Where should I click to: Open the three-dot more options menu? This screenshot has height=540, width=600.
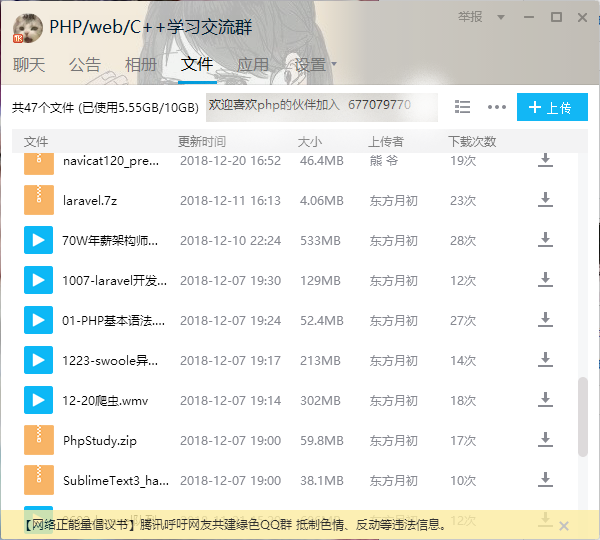click(497, 107)
